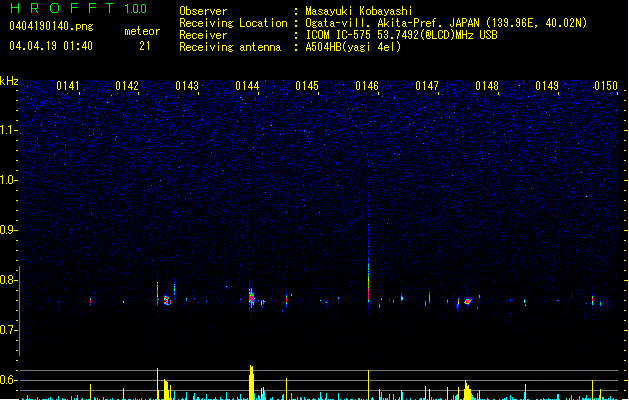The width and height of the screenshot is (629, 400).
Task: Select the version number 1.0.0
Action: [136, 8]
